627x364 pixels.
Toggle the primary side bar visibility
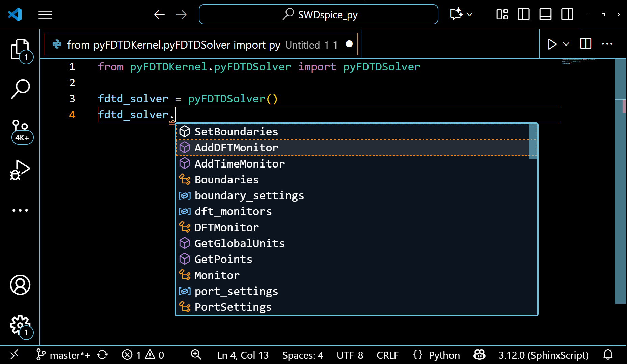[523, 14]
